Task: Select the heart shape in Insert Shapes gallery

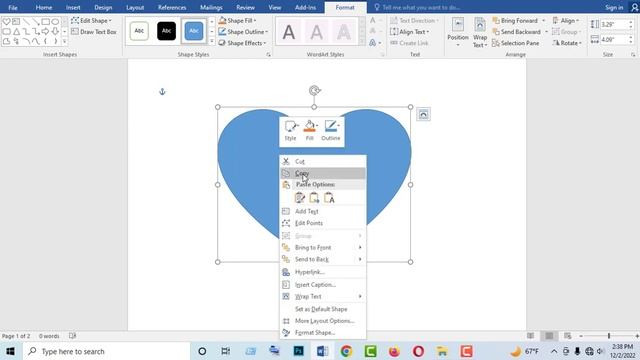Action: coord(7,21)
